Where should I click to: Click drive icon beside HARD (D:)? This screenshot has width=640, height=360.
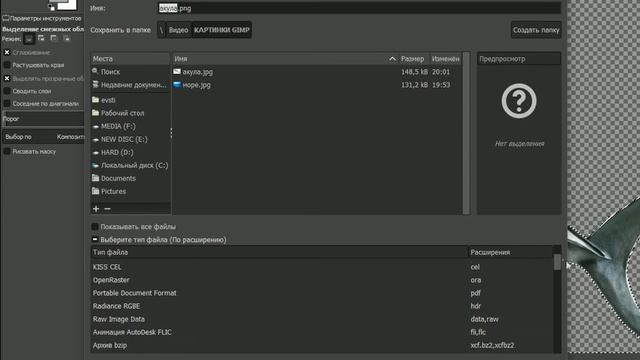[x=96, y=153]
